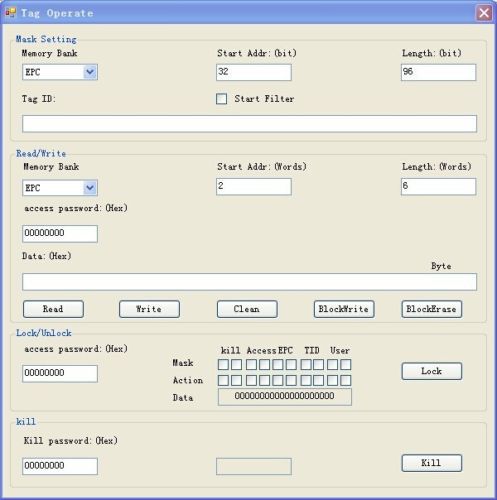
Task: Click the Kill password hex field
Action: 60,466
